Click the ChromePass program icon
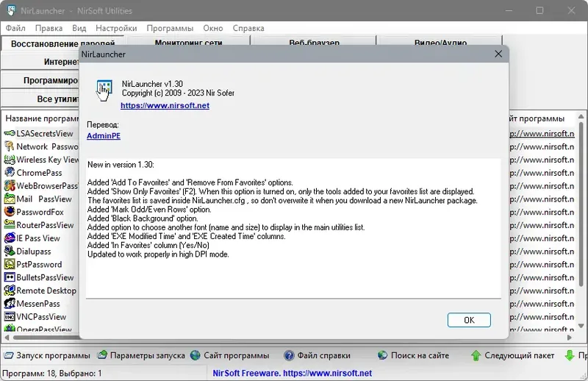588x381 pixels. (x=10, y=173)
